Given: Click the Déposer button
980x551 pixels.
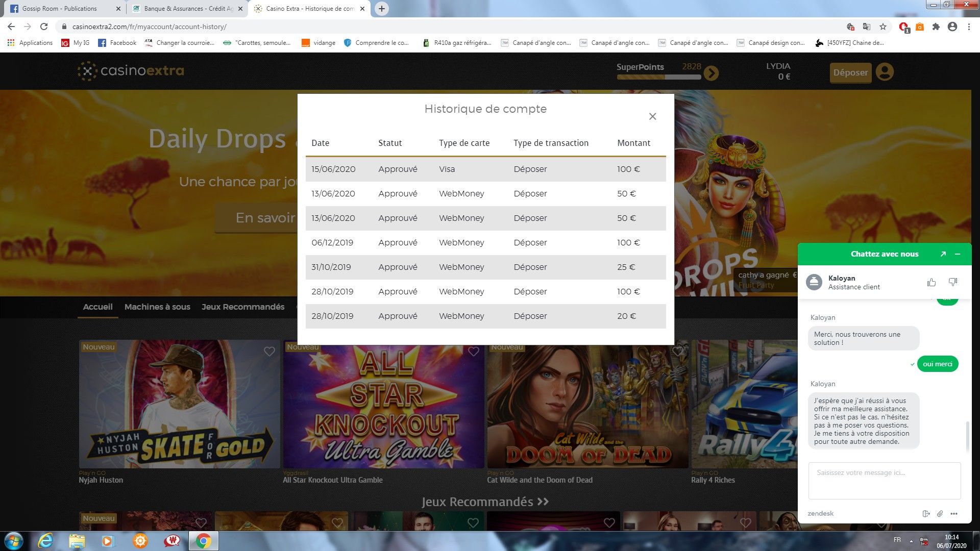Looking at the screenshot, I should point(850,72).
